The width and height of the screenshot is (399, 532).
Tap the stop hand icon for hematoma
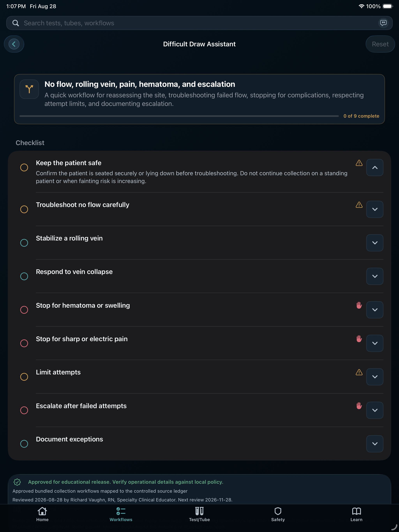(359, 305)
